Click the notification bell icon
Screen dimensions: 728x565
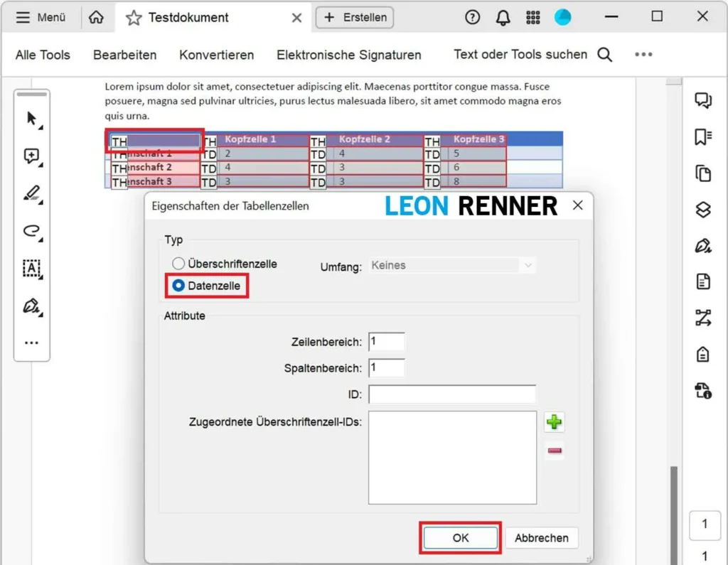503,18
